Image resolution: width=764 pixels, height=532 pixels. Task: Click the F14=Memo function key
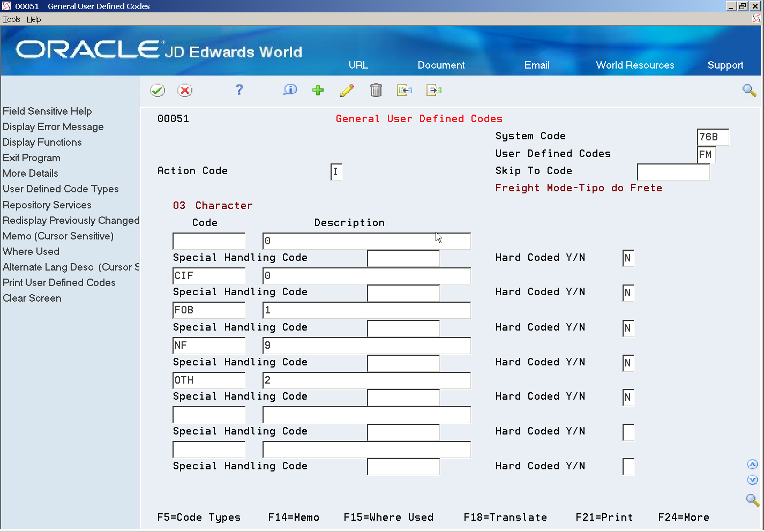tap(294, 517)
